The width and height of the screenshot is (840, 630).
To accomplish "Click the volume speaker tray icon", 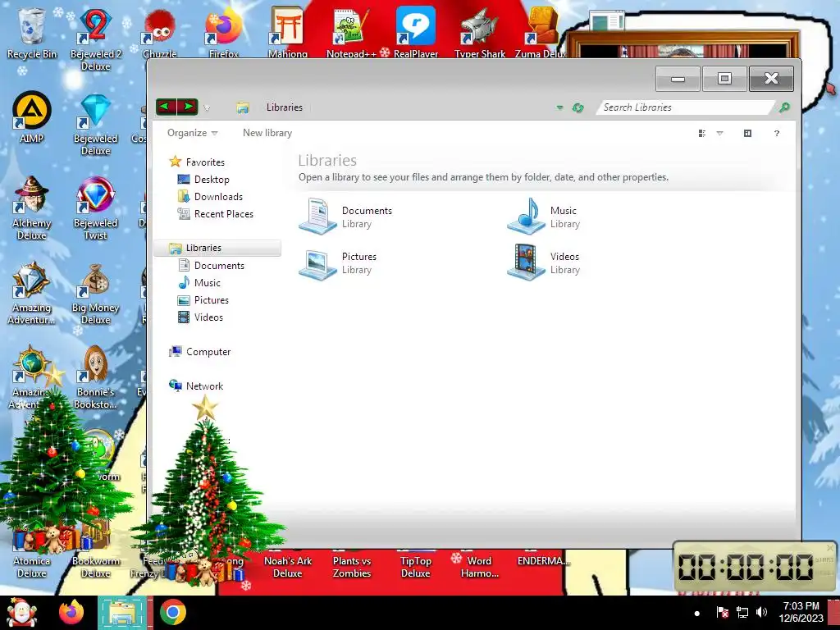I will pyautogui.click(x=761, y=612).
